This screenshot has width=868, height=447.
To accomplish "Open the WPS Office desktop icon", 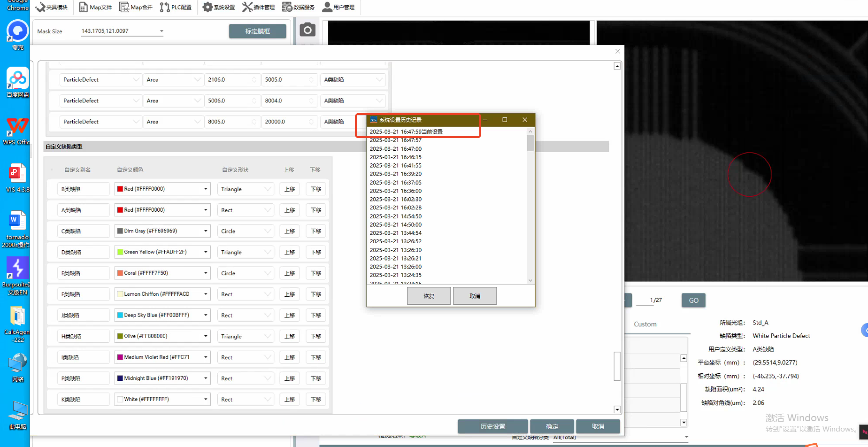I will pyautogui.click(x=17, y=130).
